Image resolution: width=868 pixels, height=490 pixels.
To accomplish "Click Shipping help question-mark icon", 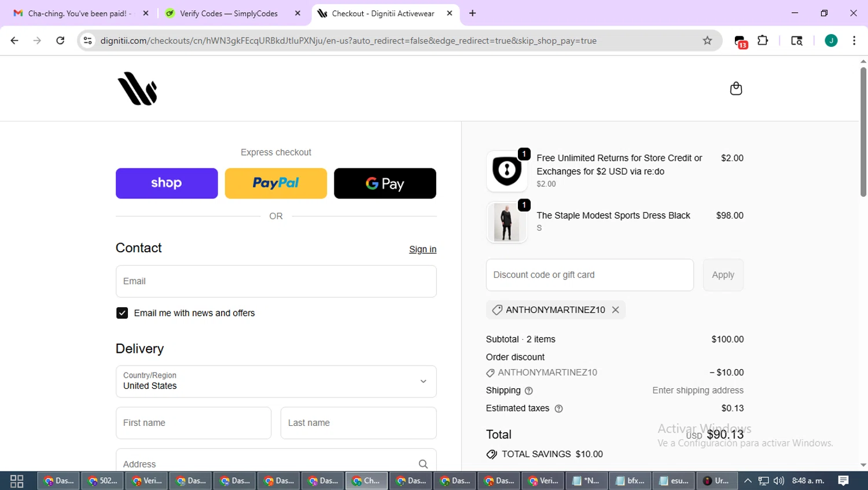I will point(528,391).
